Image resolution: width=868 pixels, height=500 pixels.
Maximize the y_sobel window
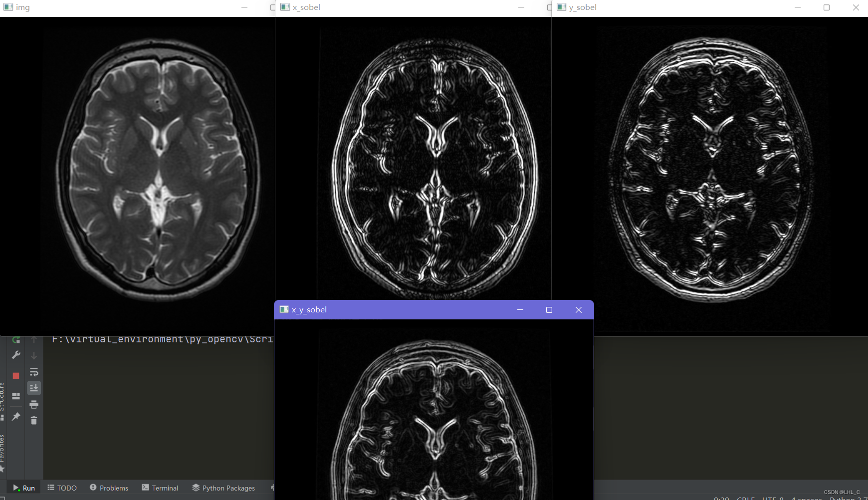click(827, 7)
